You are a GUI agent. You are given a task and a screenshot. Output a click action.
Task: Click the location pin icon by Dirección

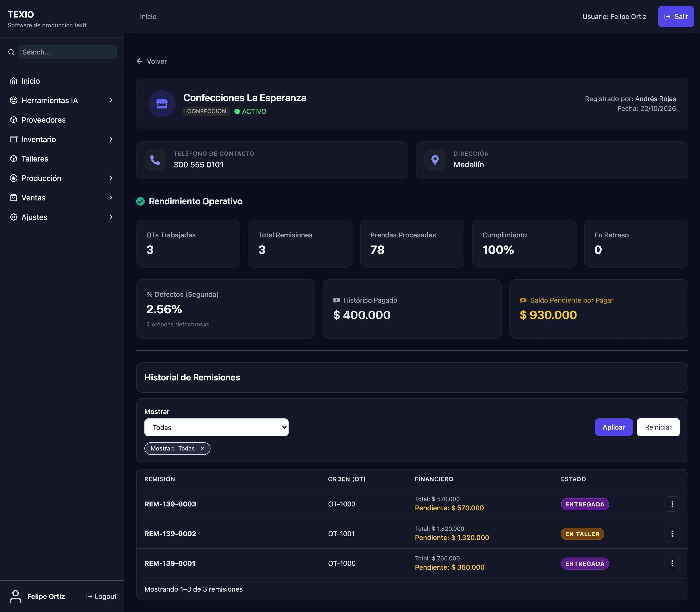tap(435, 160)
